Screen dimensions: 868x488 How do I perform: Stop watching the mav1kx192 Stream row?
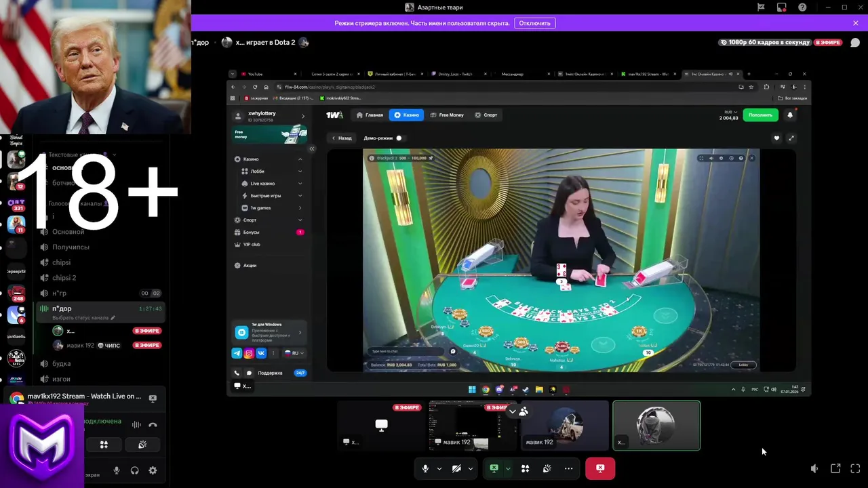[x=153, y=399]
